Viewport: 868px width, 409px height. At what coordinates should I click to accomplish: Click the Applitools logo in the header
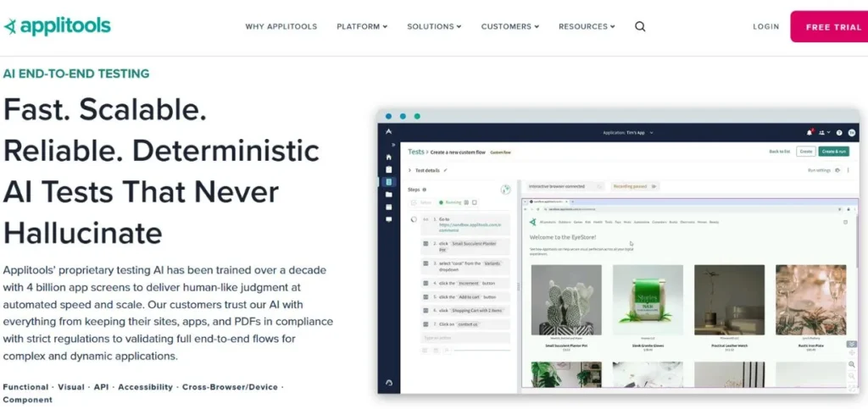click(x=57, y=26)
